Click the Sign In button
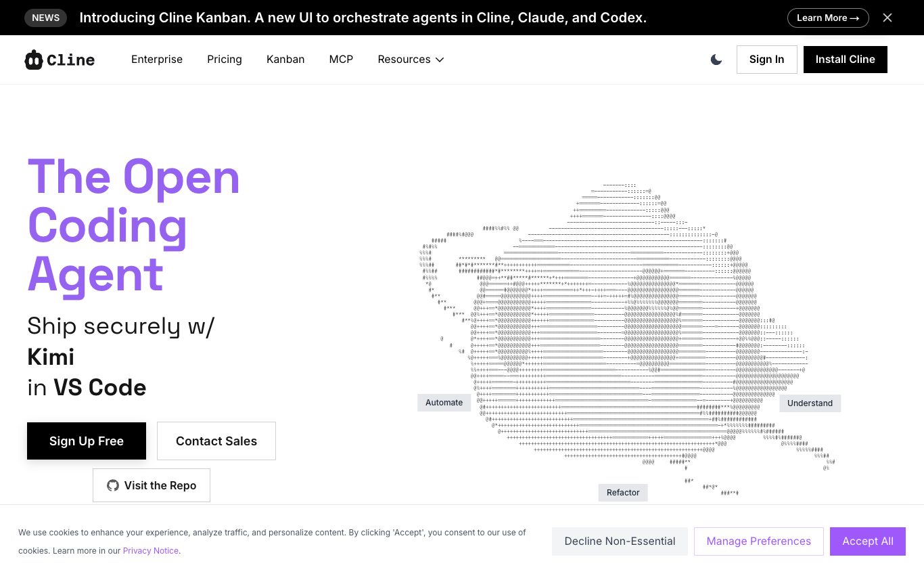 coord(766,60)
